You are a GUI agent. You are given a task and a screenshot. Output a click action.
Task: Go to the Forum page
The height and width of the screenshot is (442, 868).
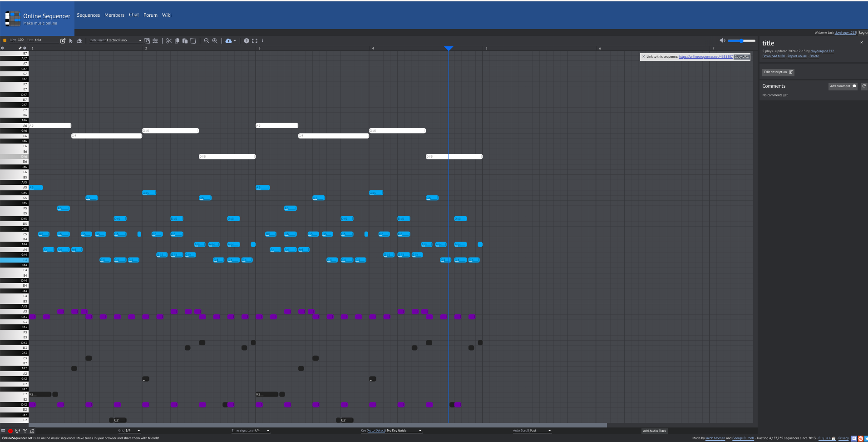(x=150, y=15)
